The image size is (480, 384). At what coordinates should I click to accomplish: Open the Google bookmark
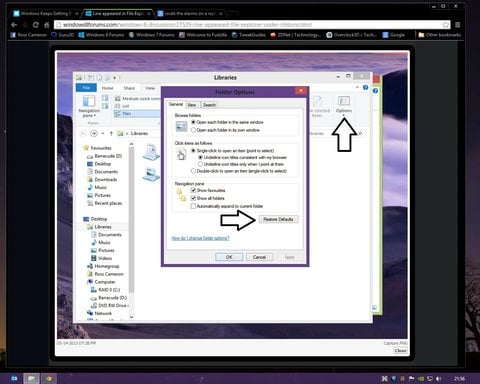coord(394,35)
